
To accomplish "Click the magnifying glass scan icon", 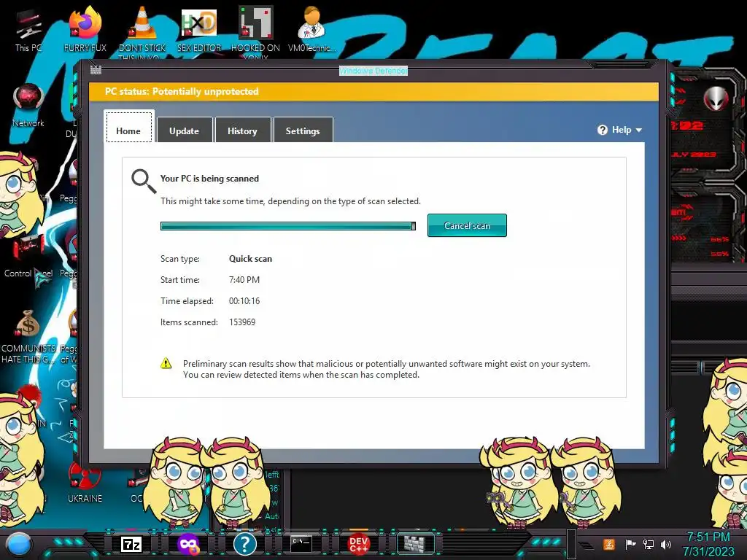I will (x=144, y=181).
